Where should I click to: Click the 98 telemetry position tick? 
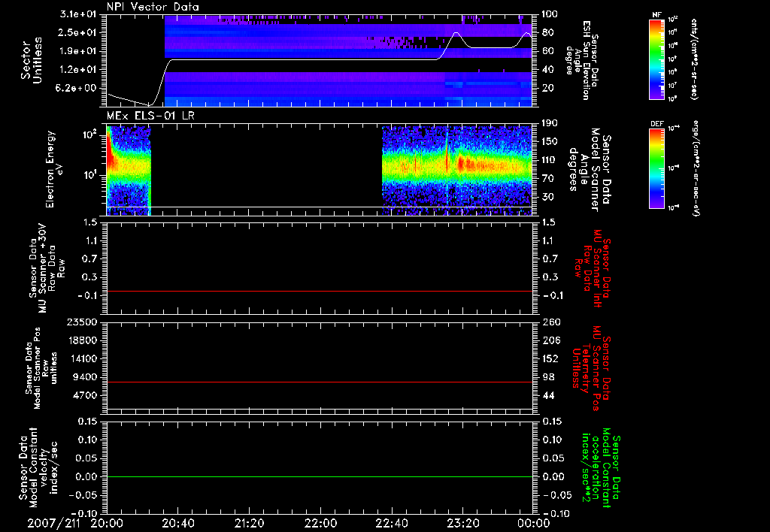(547, 377)
